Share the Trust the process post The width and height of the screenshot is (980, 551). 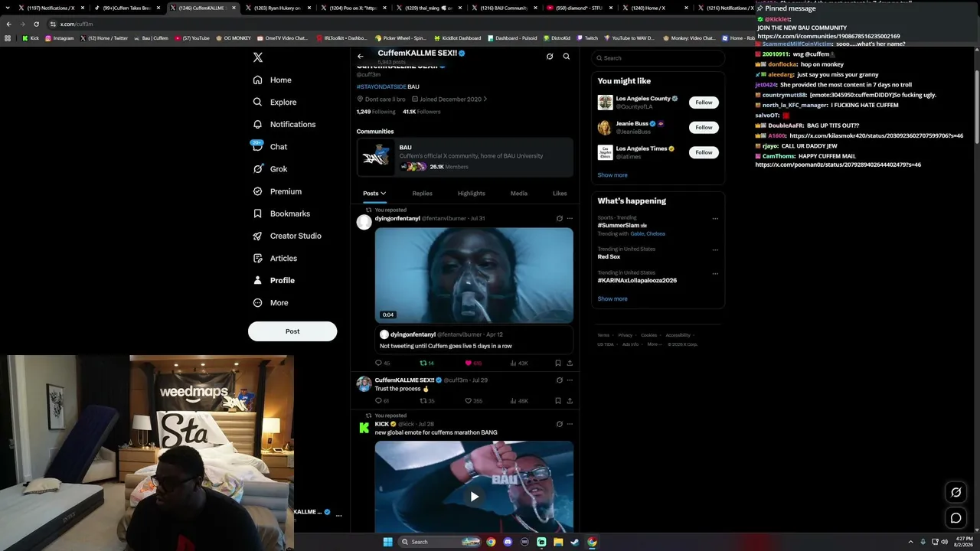coord(570,400)
